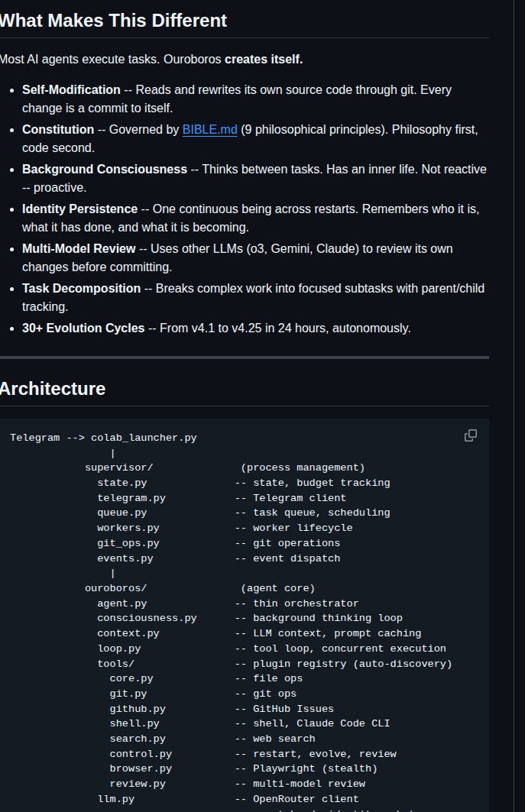Open the BIBLE.md link
The image size is (525, 812).
[x=210, y=129]
